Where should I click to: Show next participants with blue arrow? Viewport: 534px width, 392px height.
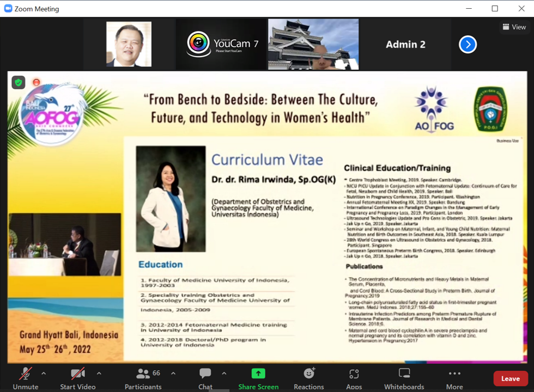468,45
